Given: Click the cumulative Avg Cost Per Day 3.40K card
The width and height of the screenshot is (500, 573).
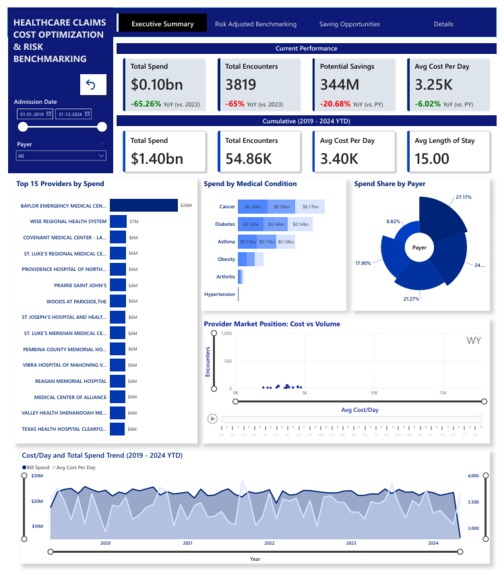Looking at the screenshot, I should pos(354,152).
